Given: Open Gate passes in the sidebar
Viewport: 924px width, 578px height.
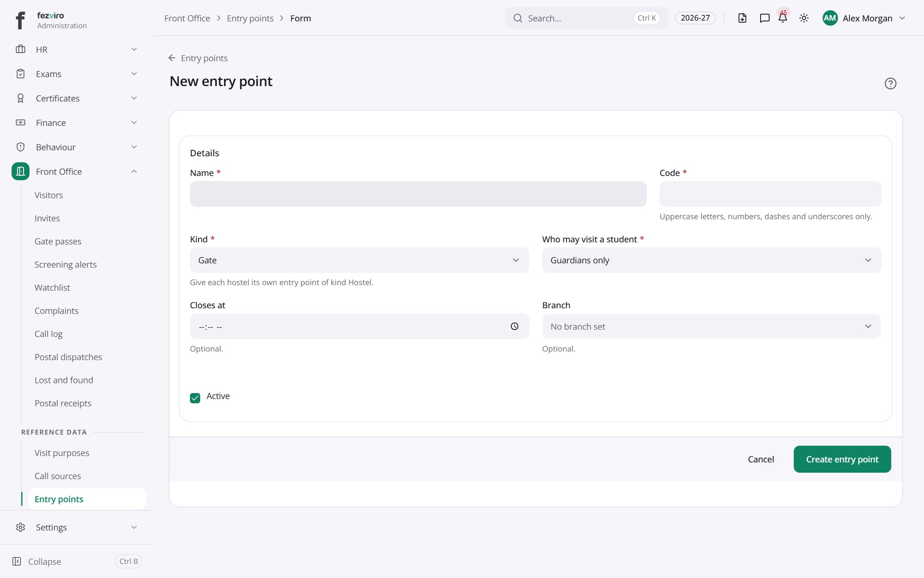Looking at the screenshot, I should coord(58,241).
